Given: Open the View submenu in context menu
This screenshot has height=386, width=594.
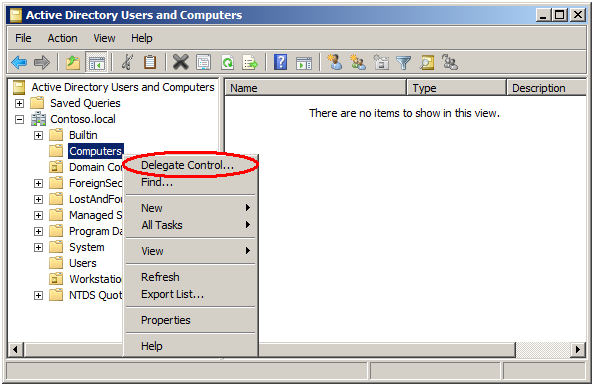Looking at the screenshot, I should [x=191, y=251].
